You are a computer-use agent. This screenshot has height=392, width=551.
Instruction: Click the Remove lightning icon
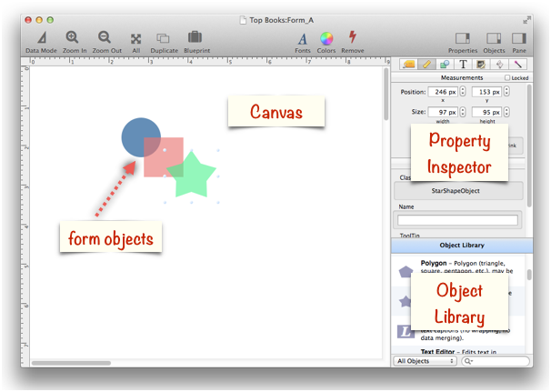point(353,37)
